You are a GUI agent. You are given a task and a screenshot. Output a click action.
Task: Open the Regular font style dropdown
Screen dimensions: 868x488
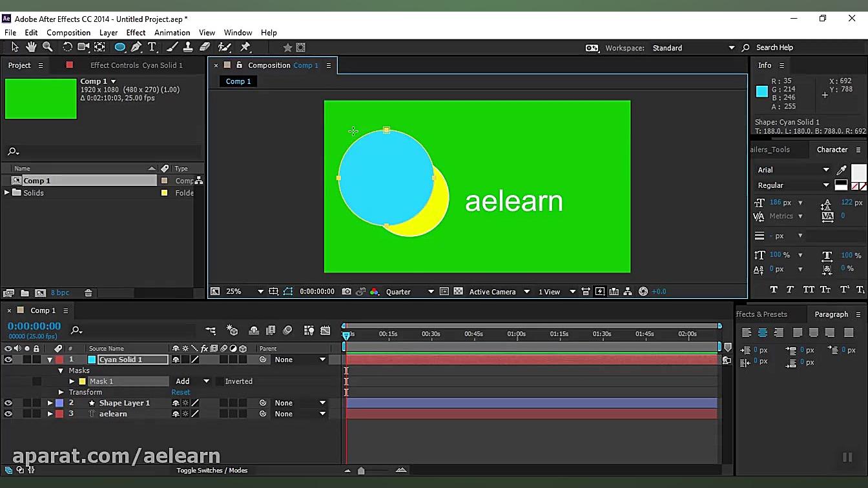click(793, 185)
